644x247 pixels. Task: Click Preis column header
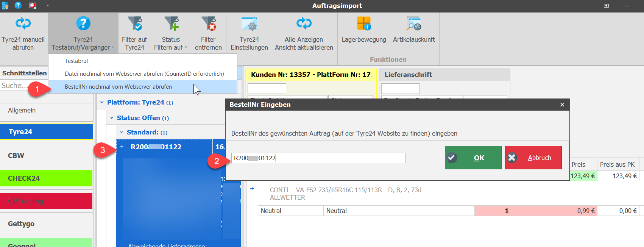(x=583, y=164)
